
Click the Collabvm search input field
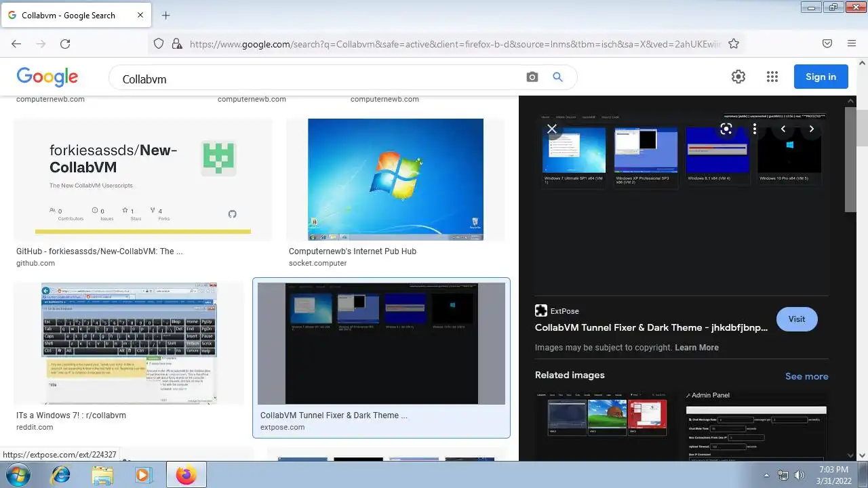point(319,79)
